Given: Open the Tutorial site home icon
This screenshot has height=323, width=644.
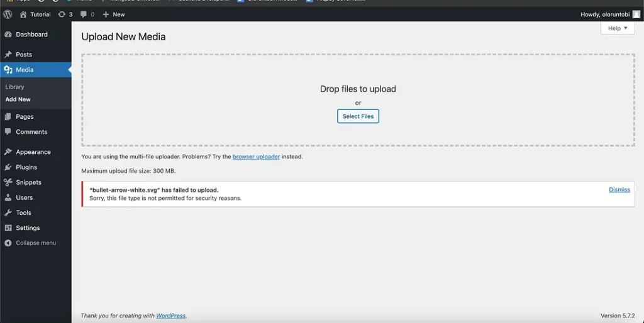Looking at the screenshot, I should click(x=23, y=14).
